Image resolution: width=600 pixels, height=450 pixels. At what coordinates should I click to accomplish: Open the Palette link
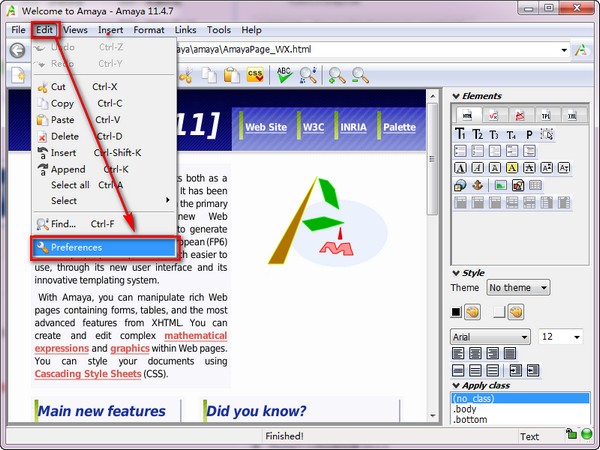[399, 127]
